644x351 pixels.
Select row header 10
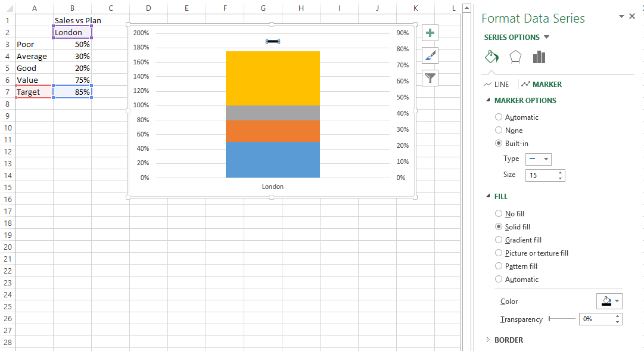pos(7,128)
